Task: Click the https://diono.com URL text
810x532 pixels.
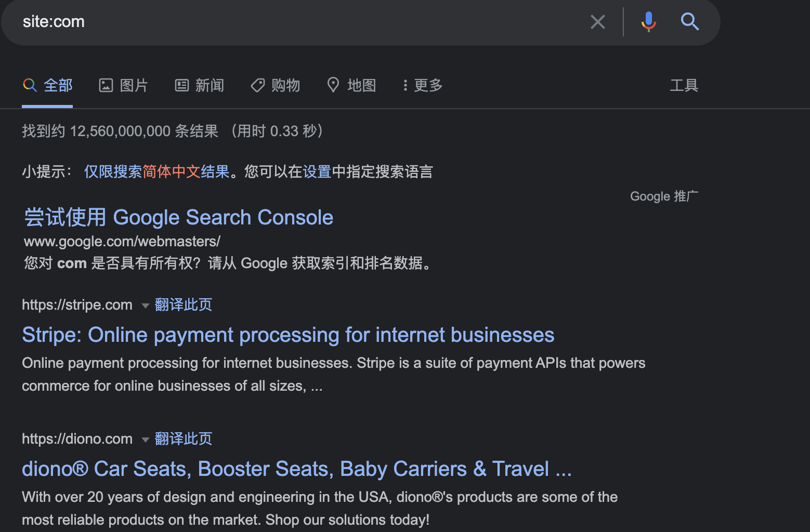Action: click(77, 439)
